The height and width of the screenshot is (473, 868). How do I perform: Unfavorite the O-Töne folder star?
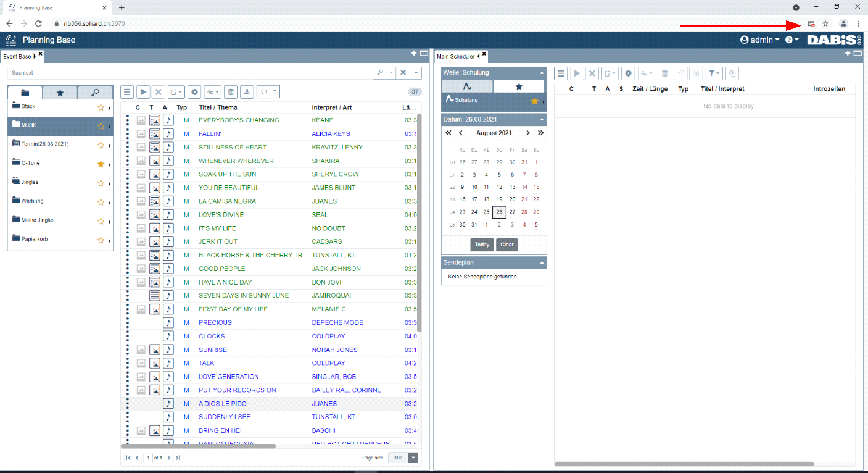[101, 164]
